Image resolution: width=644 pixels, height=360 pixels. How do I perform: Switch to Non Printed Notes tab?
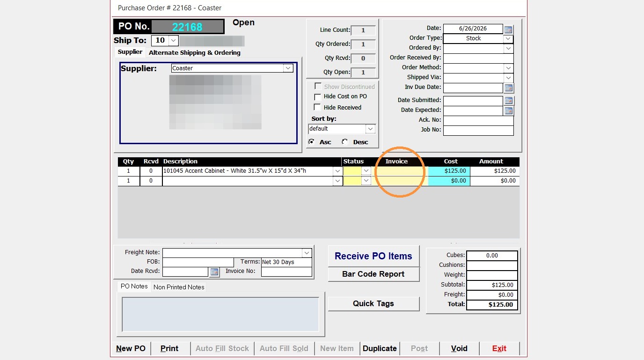179,287
